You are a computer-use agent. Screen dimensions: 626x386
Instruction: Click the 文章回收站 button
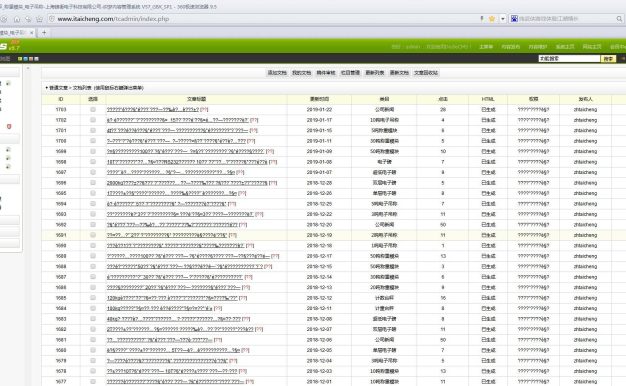426,73
